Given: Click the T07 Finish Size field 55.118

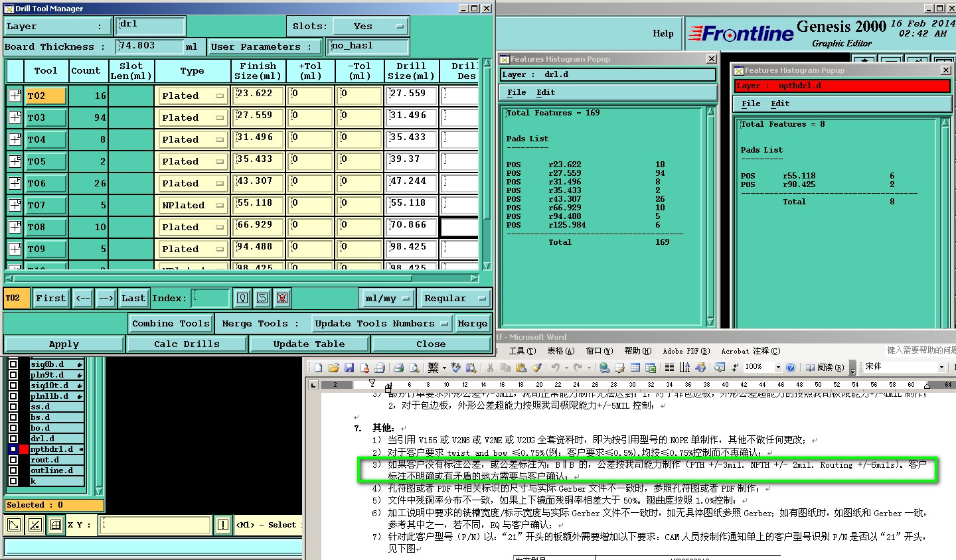Looking at the screenshot, I should [258, 205].
